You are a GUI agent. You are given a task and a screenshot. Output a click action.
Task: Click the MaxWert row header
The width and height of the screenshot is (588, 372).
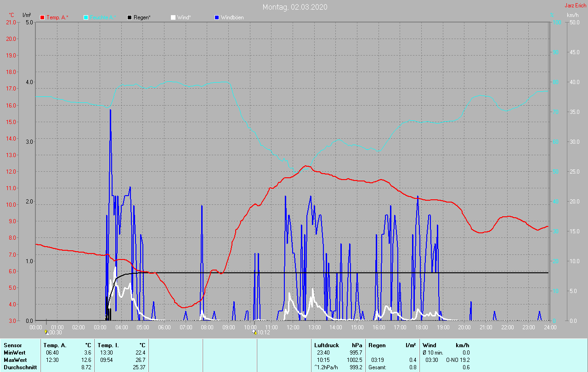(x=15, y=360)
